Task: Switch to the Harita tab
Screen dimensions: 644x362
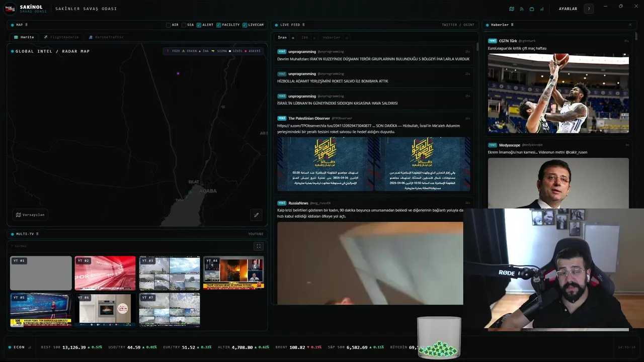Action: click(x=24, y=37)
